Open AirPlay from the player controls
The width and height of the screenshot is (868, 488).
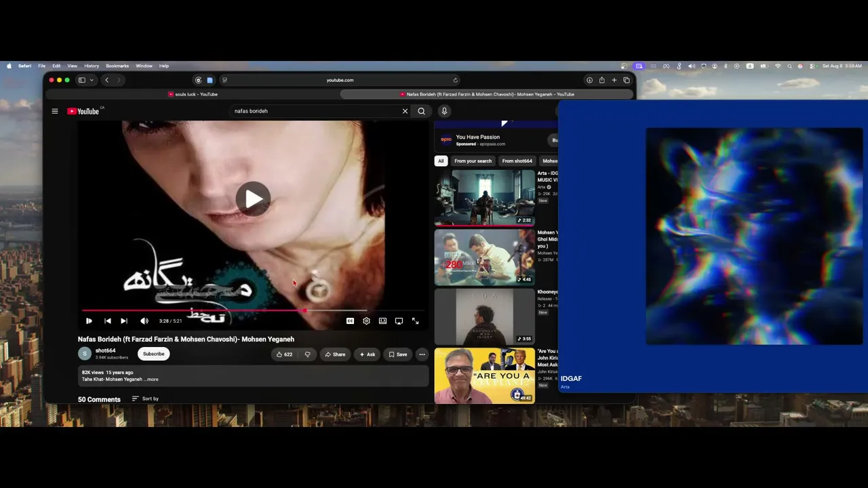[399, 321]
